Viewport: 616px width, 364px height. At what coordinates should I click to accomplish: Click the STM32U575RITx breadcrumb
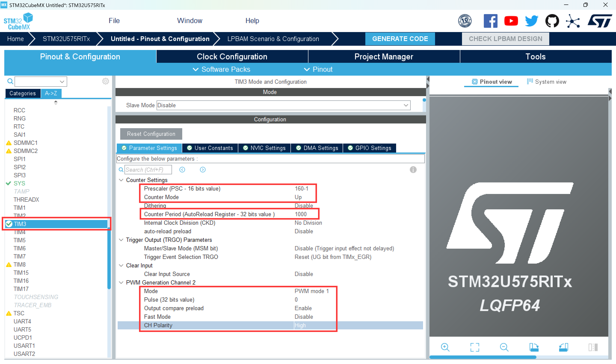pos(66,39)
